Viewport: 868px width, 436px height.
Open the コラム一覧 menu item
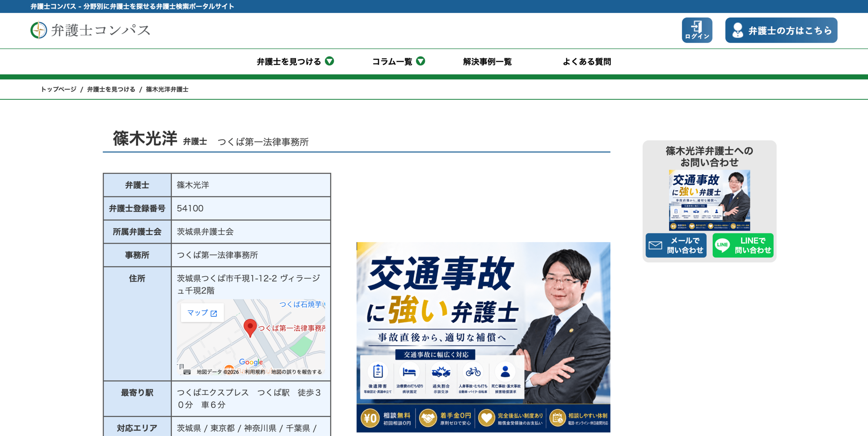tap(392, 62)
